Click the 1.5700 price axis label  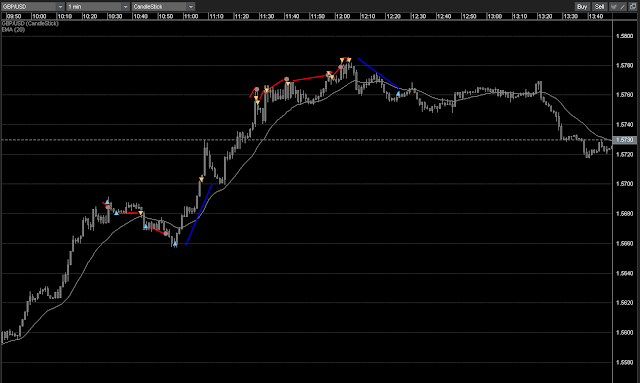coord(625,184)
